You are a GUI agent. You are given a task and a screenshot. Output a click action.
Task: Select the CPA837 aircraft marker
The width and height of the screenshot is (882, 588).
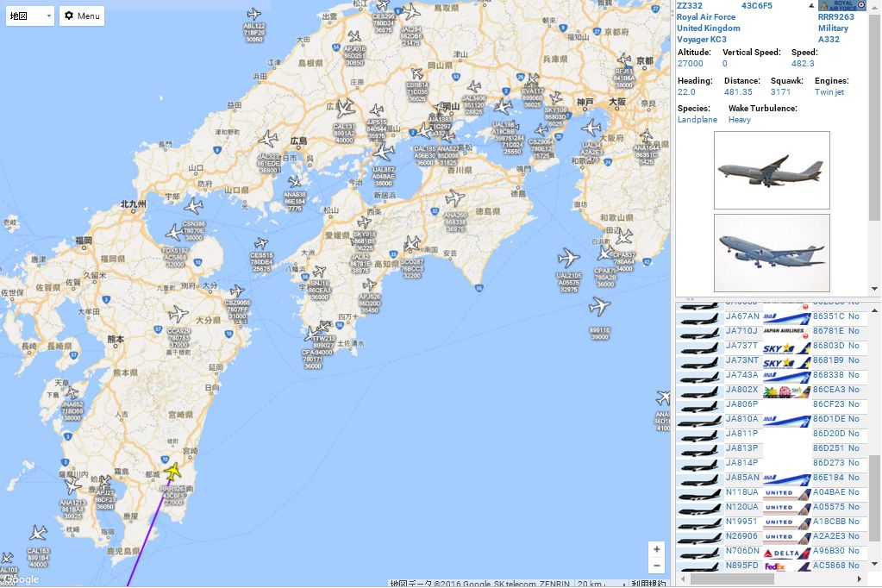coord(623,237)
